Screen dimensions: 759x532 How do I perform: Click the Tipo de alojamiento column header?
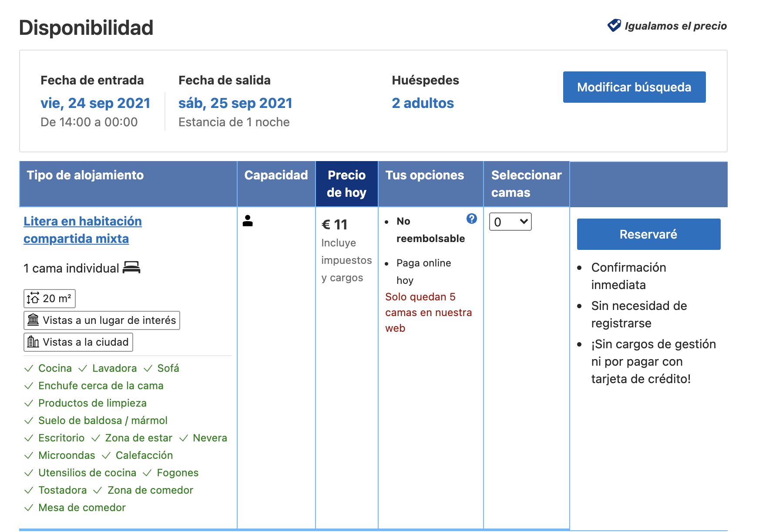tap(85, 175)
